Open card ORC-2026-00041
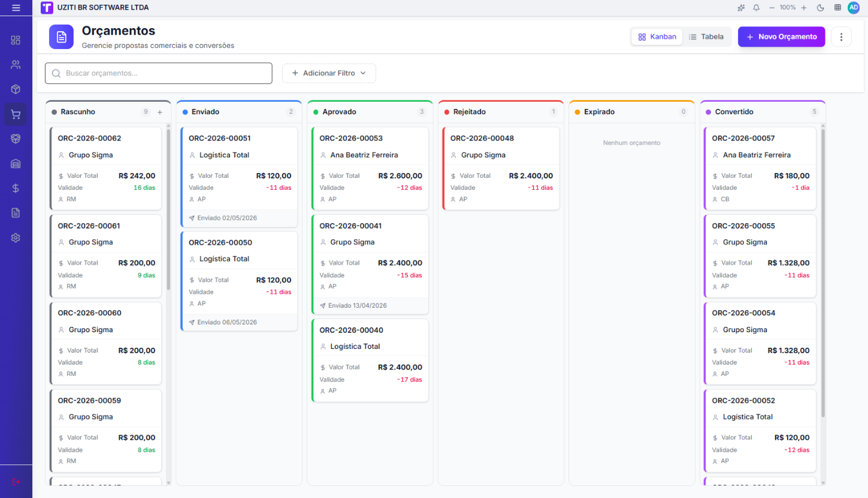This screenshot has height=498, width=868. pyautogui.click(x=370, y=264)
